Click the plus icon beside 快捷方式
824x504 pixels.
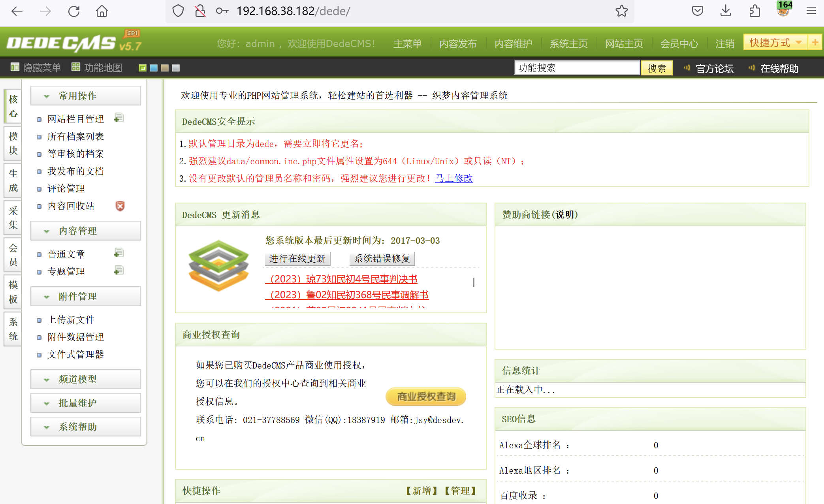point(815,42)
